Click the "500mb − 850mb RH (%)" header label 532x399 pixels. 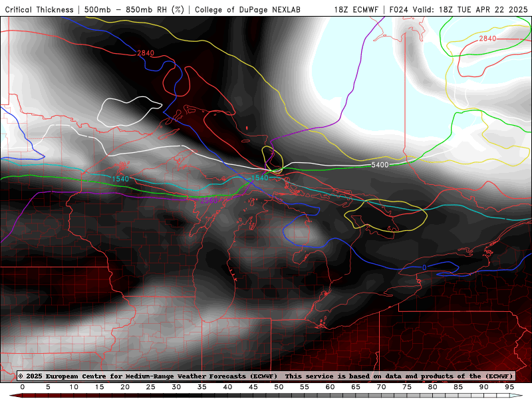[x=134, y=10]
